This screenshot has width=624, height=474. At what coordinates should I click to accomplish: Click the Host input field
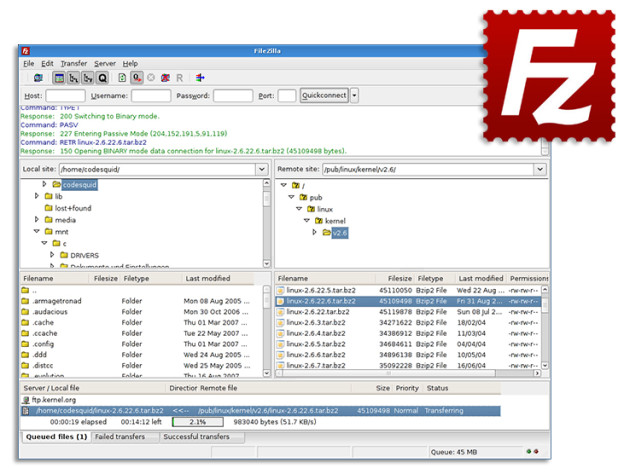click(65, 96)
